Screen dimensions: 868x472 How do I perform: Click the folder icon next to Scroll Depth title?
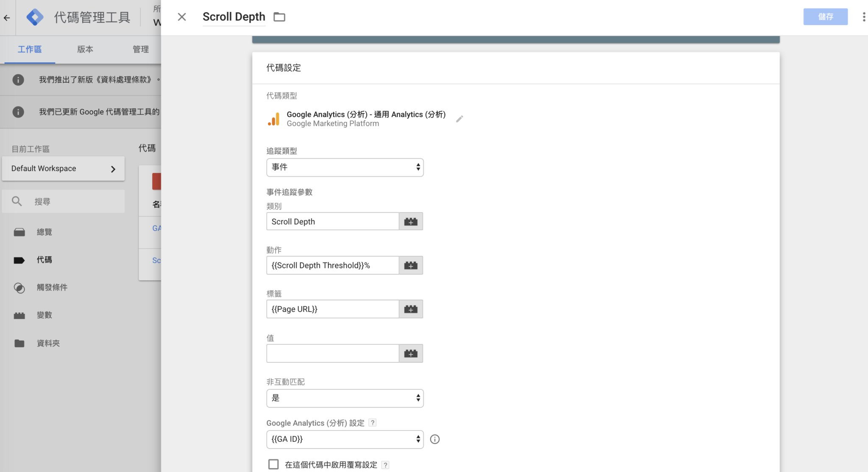(x=279, y=17)
